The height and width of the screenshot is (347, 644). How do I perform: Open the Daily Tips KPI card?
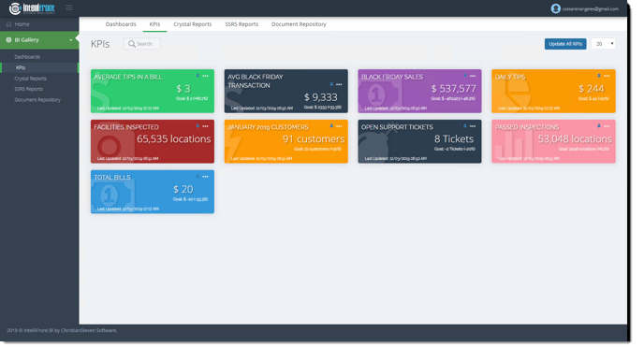(x=553, y=91)
